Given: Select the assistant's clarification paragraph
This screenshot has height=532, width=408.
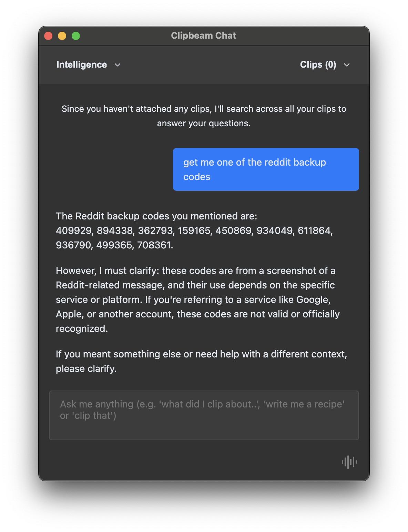Looking at the screenshot, I should [198, 299].
